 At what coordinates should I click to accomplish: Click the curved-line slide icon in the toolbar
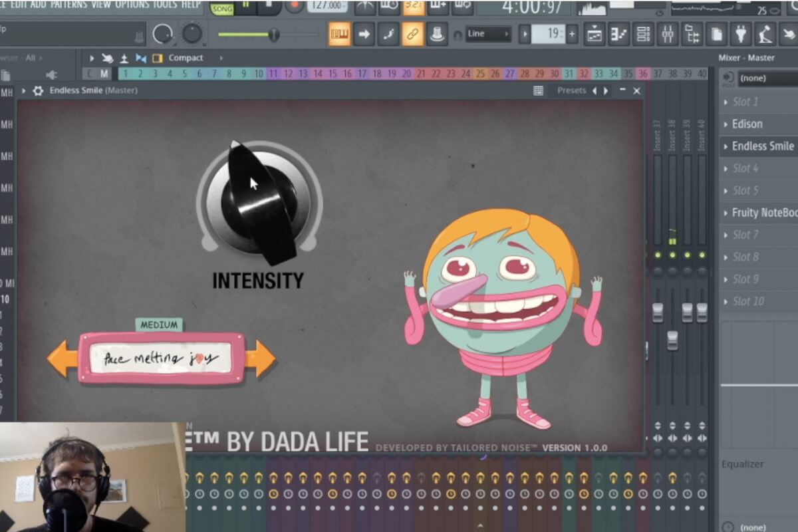[388, 34]
